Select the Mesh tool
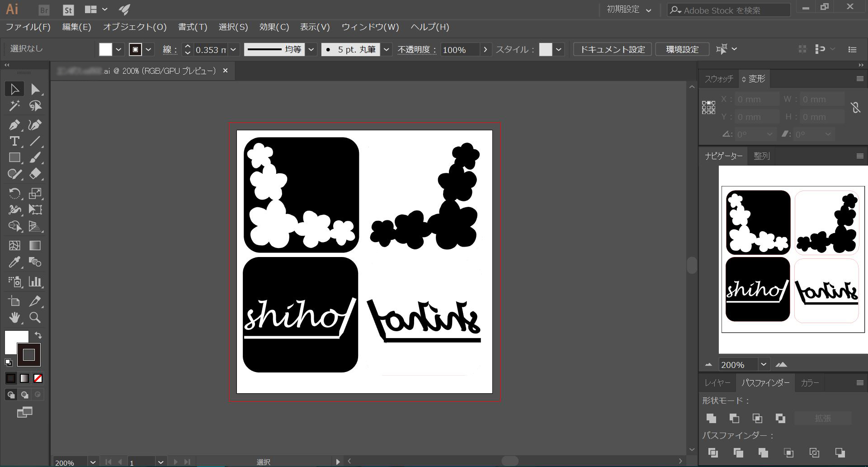 tap(14, 245)
